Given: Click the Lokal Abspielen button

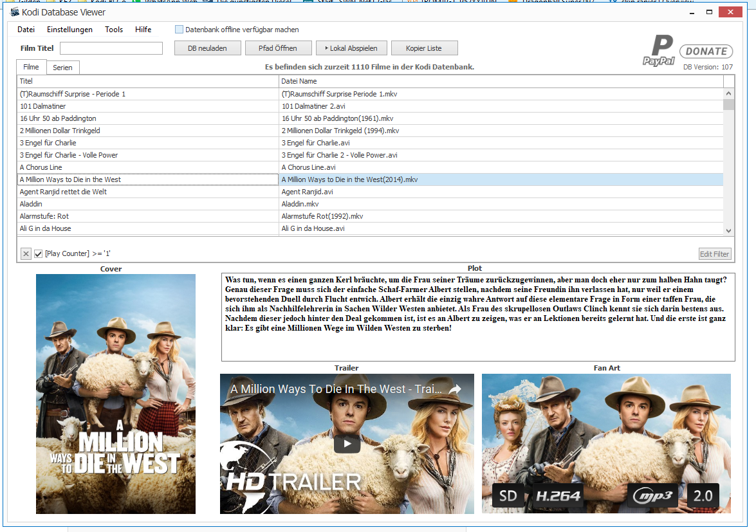Looking at the screenshot, I should (351, 48).
